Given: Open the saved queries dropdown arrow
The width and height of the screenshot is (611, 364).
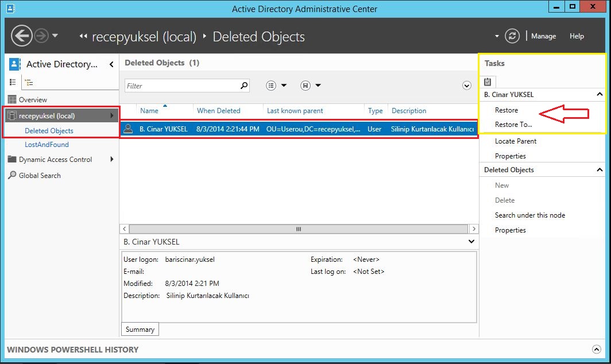Looking at the screenshot, I should (x=318, y=86).
